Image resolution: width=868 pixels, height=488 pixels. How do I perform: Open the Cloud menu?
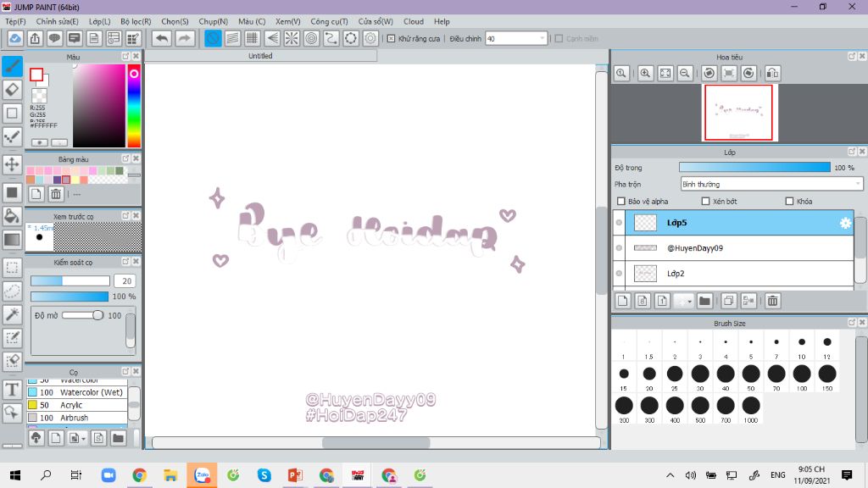click(x=414, y=21)
